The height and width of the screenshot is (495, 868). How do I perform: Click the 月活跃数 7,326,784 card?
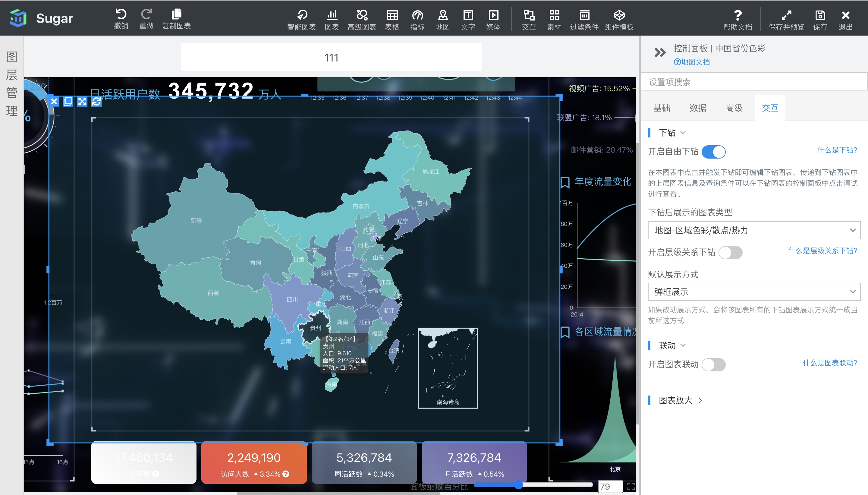474,463
